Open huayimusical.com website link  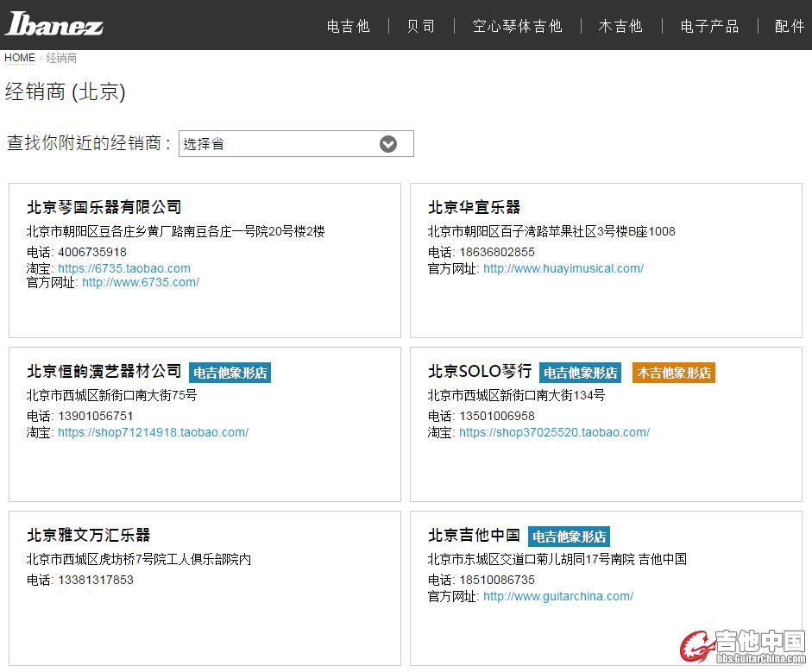click(x=563, y=268)
